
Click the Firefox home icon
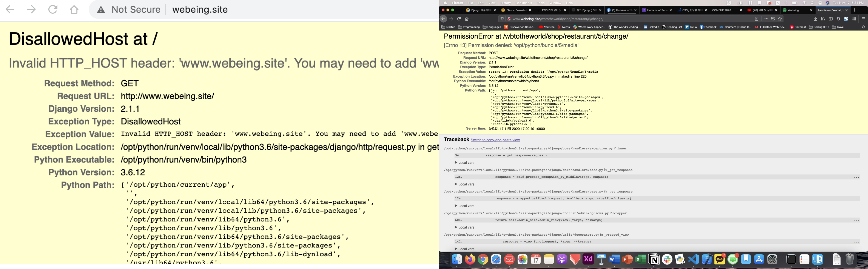tap(467, 19)
